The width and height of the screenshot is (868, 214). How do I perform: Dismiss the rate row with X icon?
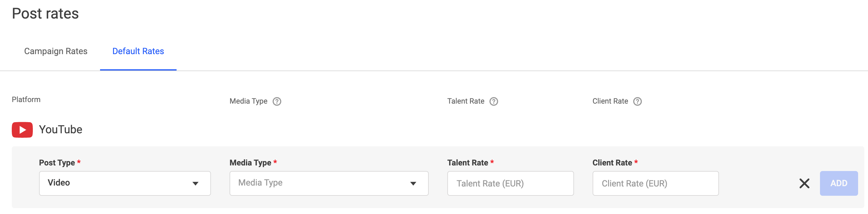804,183
